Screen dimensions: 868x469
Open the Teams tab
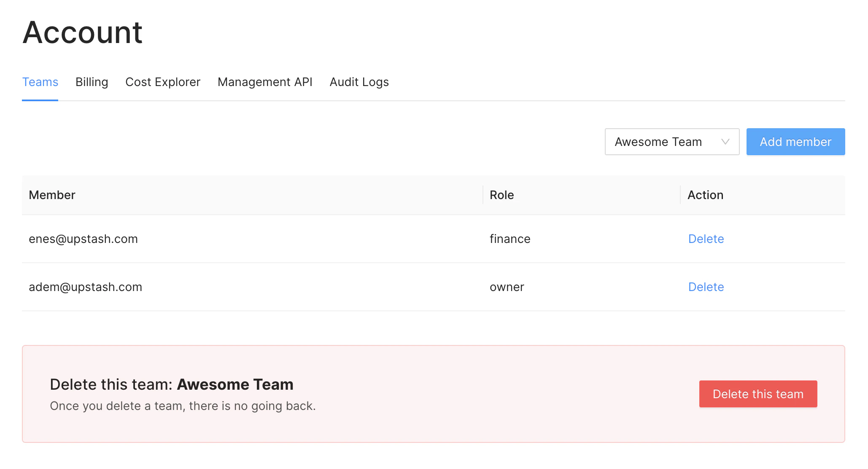click(40, 82)
